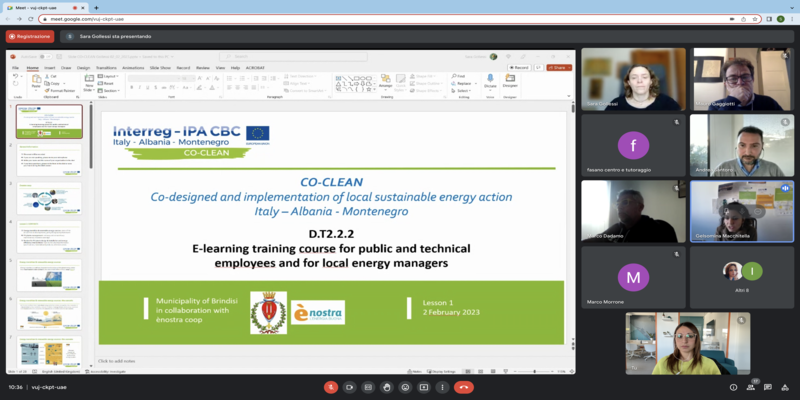This screenshot has width=800, height=400.
Task: Open the Slide Show ribbon tab
Action: pyautogui.click(x=161, y=67)
